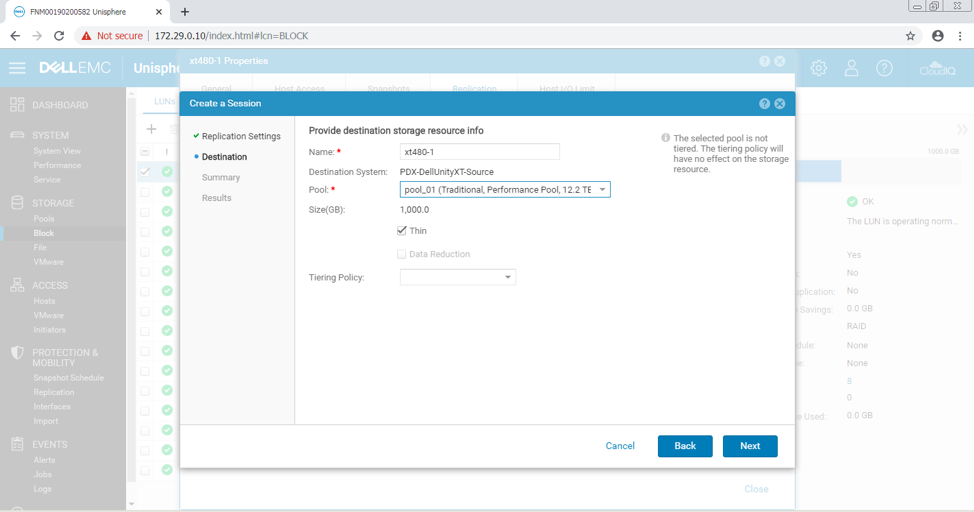The image size is (974, 512).
Task: Expand the Pool dropdown
Action: (x=602, y=190)
